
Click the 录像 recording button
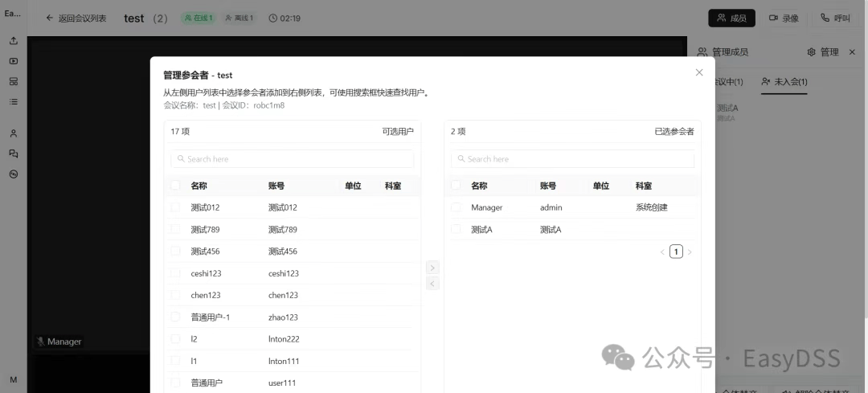(784, 18)
